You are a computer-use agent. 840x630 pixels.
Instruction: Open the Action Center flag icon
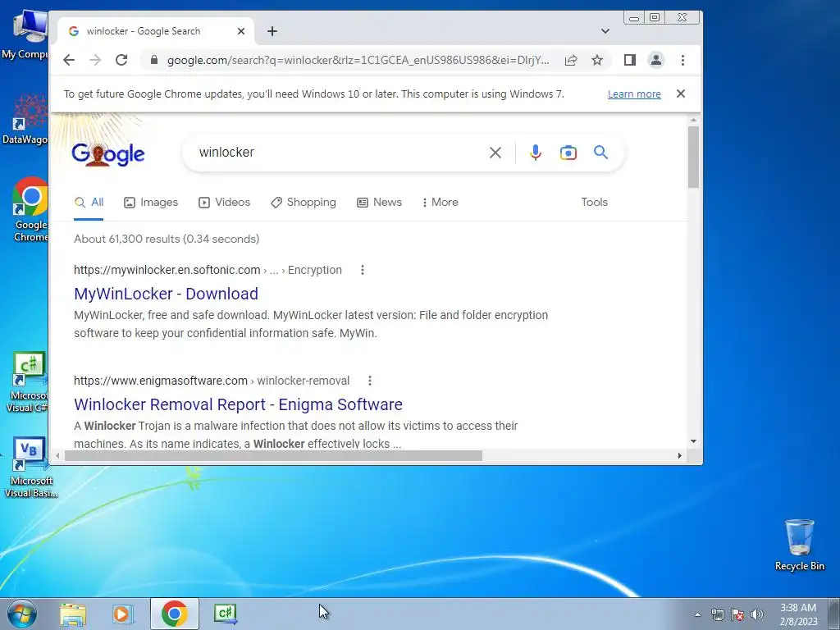click(737, 614)
